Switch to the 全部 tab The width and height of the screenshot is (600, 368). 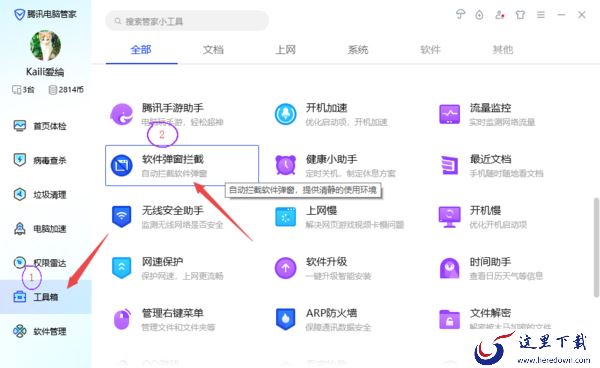click(x=141, y=49)
